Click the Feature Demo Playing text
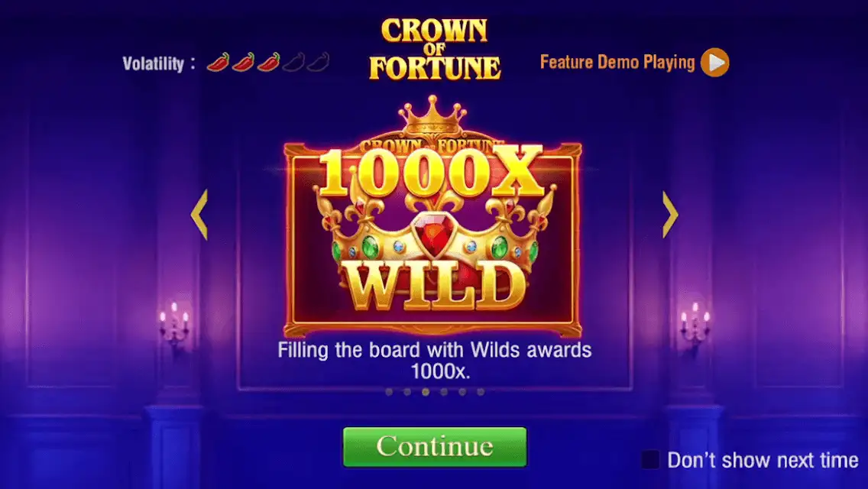 [617, 63]
